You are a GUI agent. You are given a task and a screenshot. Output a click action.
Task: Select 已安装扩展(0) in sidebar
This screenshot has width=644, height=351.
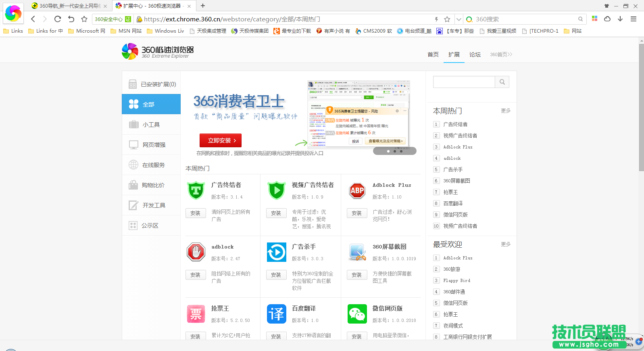pyautogui.click(x=151, y=84)
